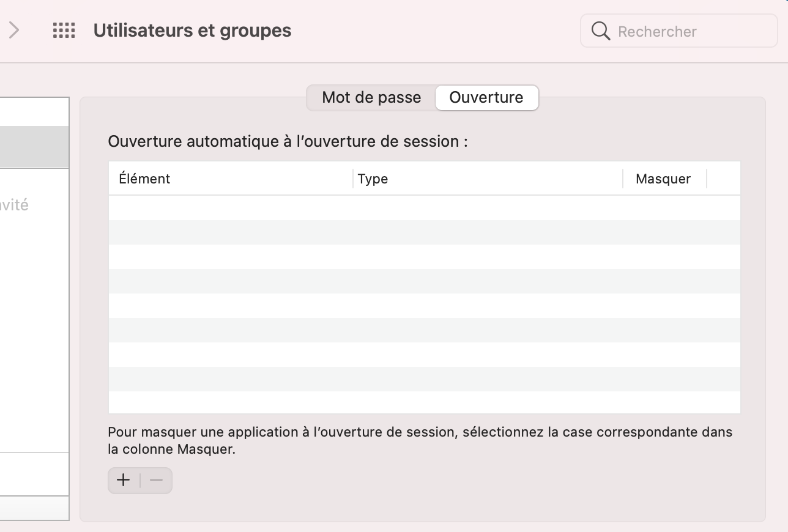Click the Masquer column header
Screen dimensions: 788x532
663,179
